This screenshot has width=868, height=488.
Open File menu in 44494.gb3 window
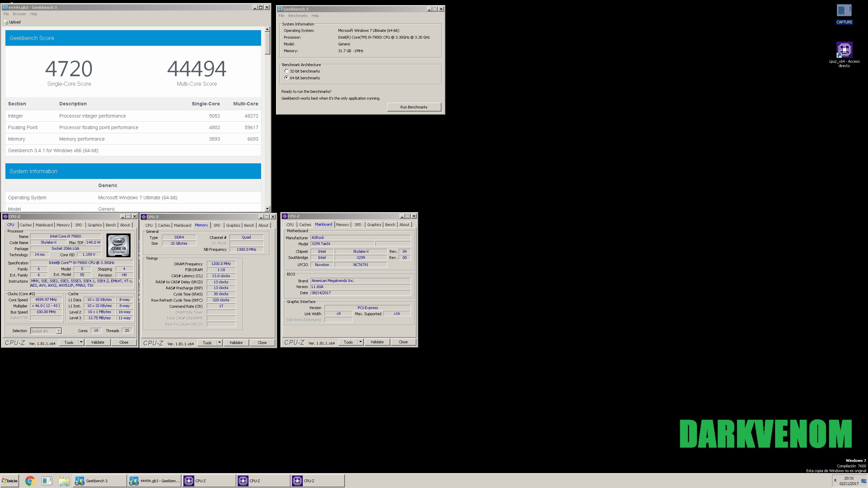6,14
